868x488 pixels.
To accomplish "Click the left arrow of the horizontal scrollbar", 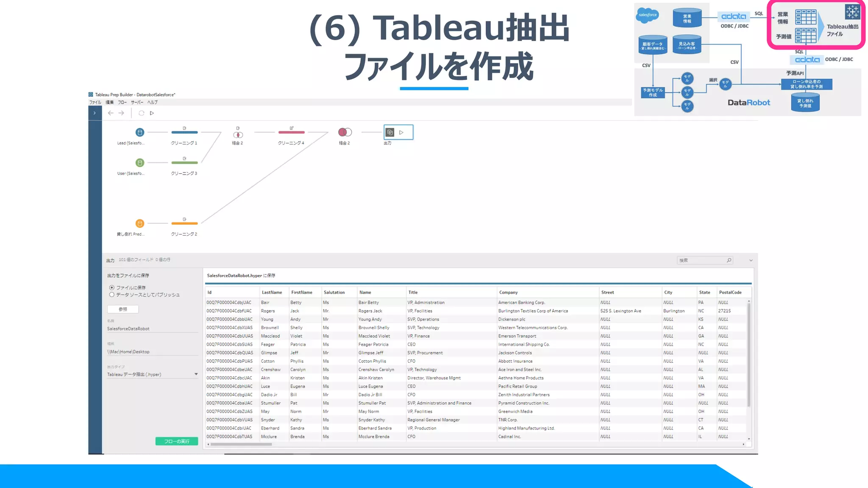I will point(208,444).
